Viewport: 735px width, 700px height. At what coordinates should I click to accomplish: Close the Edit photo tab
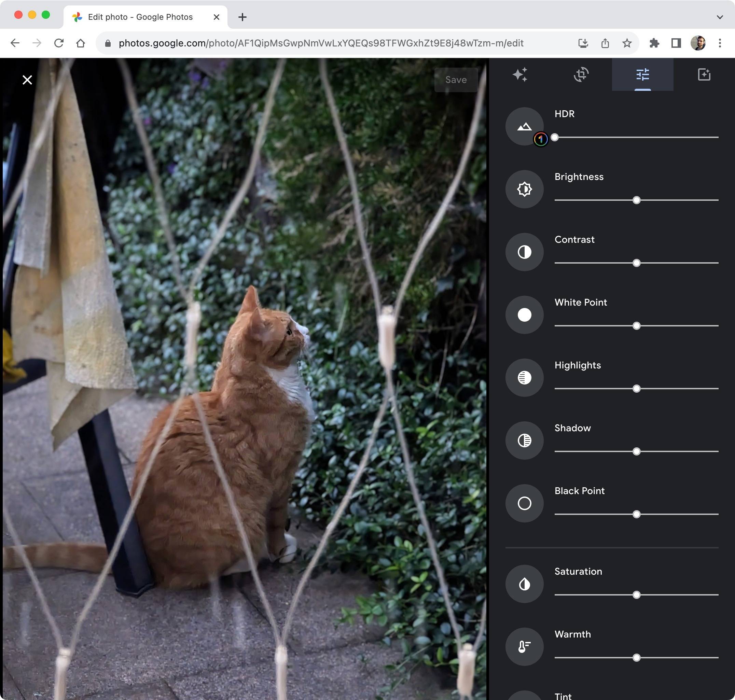(x=217, y=17)
